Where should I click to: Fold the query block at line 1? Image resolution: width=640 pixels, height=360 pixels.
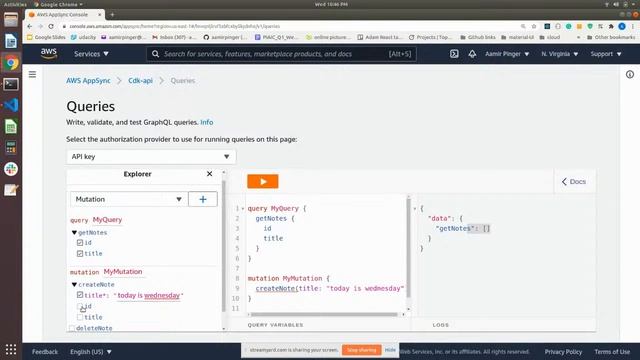242,209
